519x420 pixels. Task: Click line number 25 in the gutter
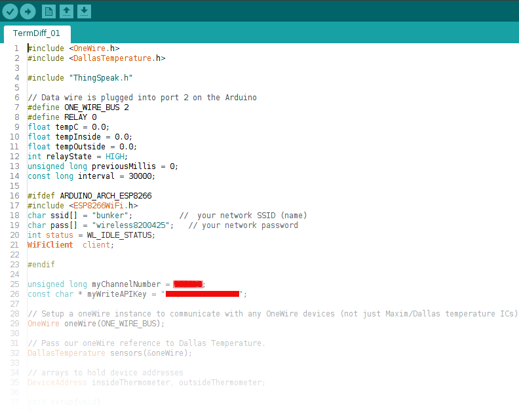pos(14,284)
